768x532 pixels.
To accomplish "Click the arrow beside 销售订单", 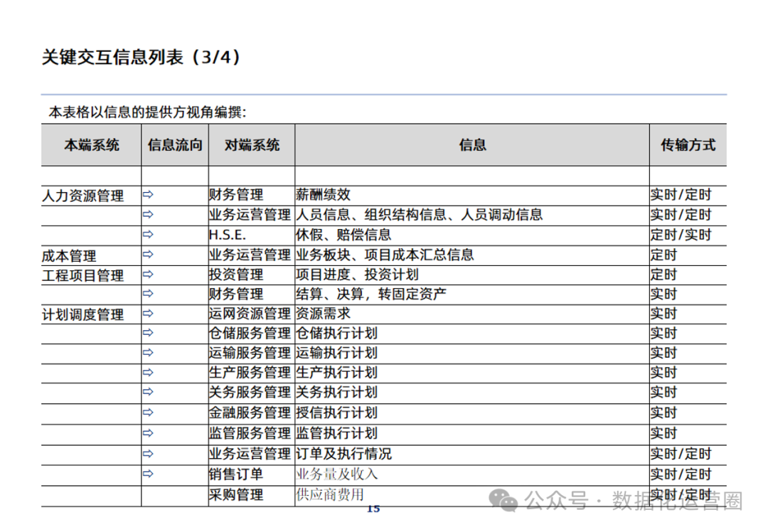I will [x=148, y=474].
